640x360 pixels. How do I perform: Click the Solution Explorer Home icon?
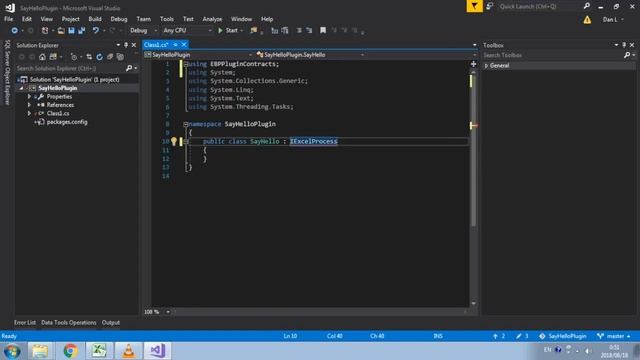pos(42,57)
